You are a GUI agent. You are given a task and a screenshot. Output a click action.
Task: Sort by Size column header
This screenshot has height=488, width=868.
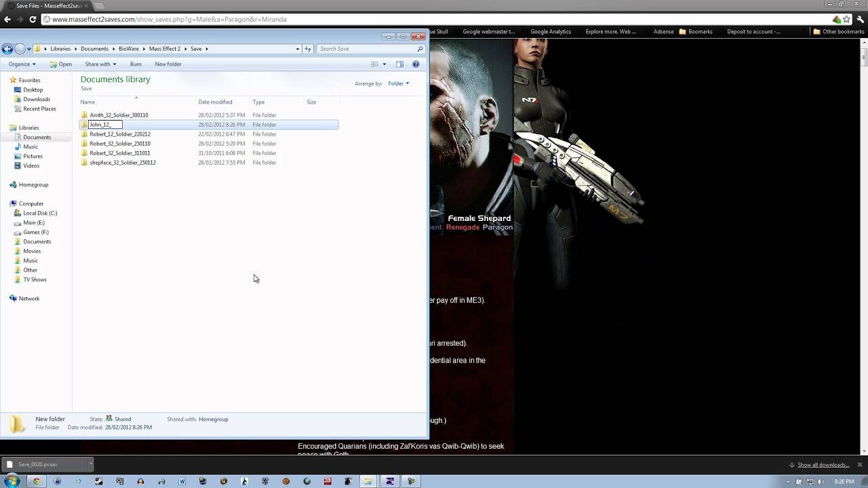tap(321, 102)
